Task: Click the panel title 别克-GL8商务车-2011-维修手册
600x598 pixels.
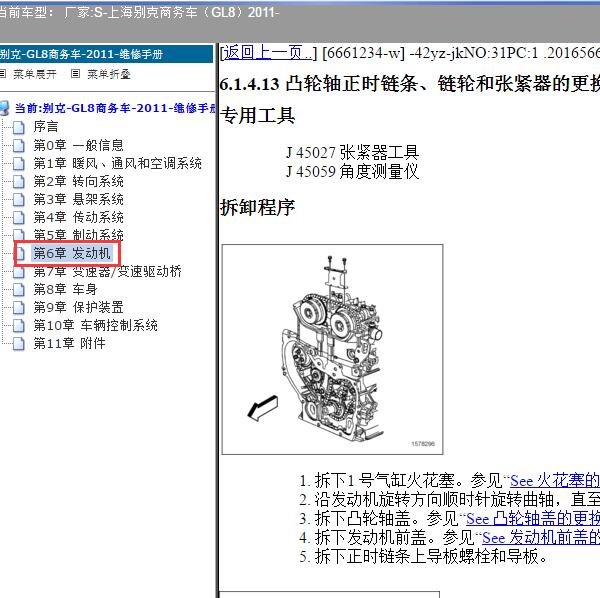Action: [81, 54]
